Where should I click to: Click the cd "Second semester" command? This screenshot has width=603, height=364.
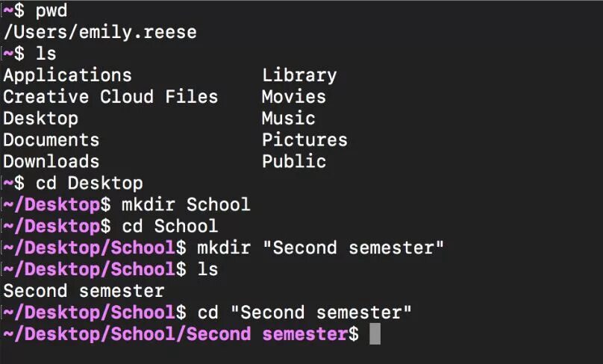[x=304, y=312]
